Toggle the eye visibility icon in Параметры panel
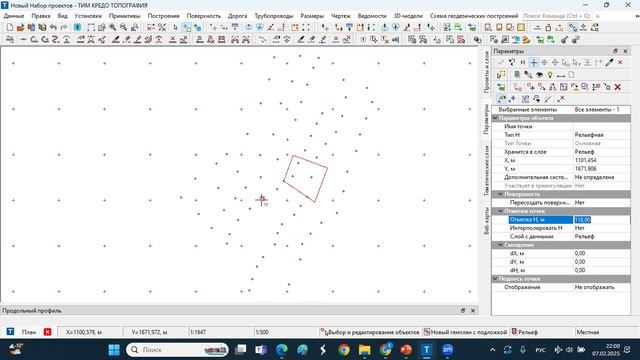Image resolution: width=640 pixels, height=360 pixels. [x=539, y=75]
